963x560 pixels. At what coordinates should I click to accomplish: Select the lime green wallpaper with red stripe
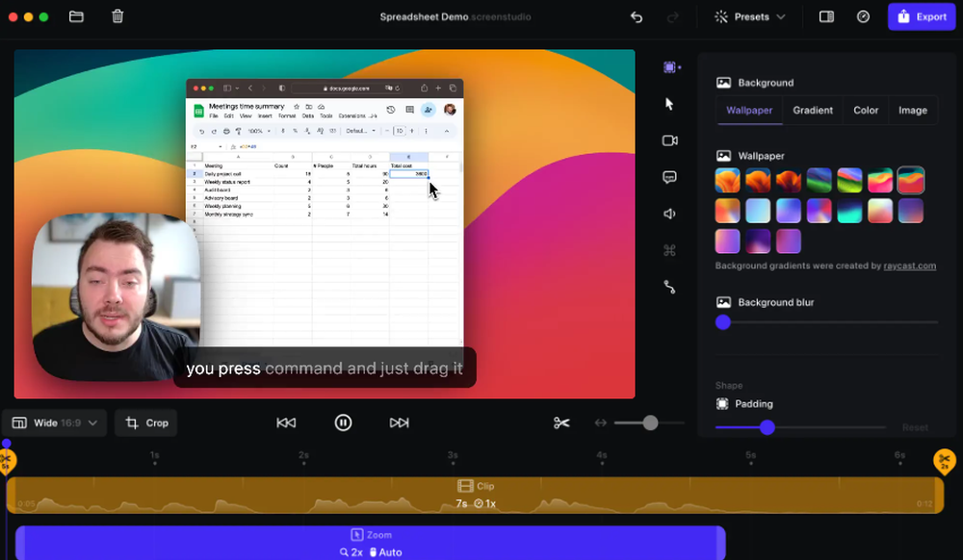(x=850, y=180)
